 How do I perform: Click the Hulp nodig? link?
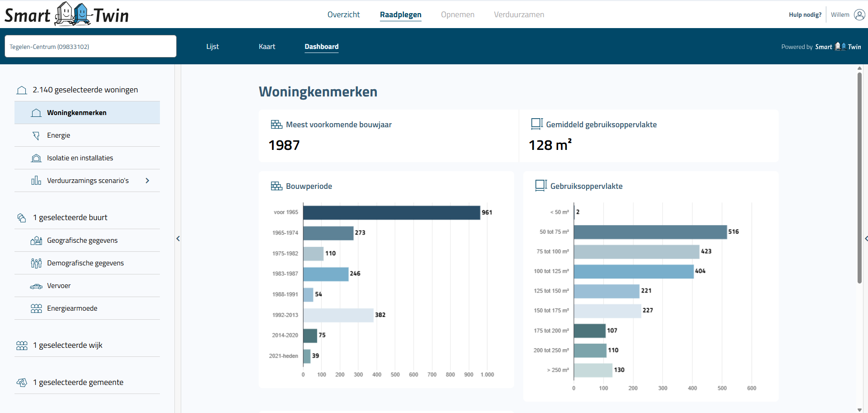(805, 14)
